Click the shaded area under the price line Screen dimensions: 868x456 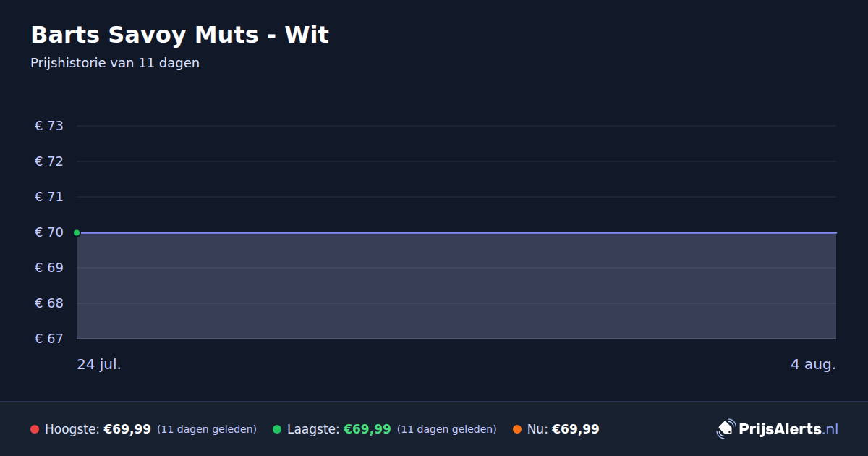coord(456,286)
